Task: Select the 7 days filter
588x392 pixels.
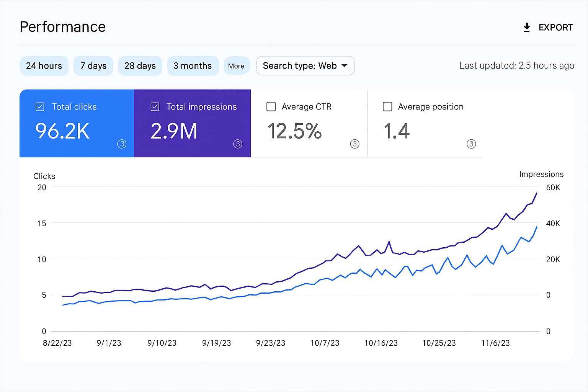Action: coord(93,65)
